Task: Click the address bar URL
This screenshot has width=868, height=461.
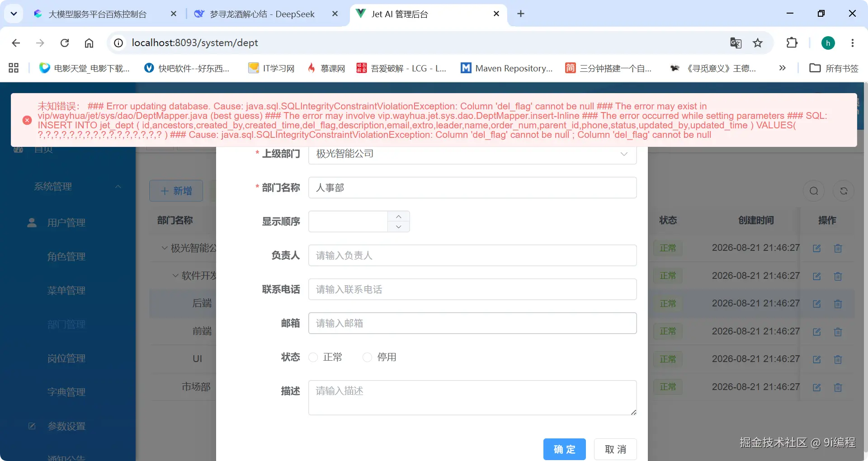Action: [x=195, y=43]
